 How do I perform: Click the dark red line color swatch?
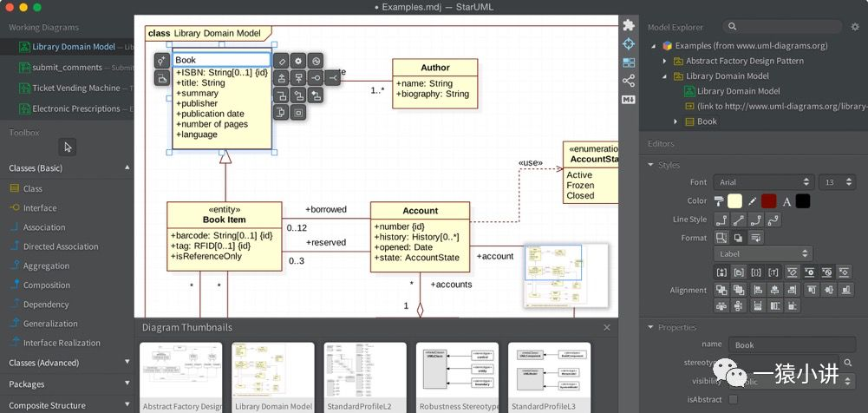click(x=768, y=201)
